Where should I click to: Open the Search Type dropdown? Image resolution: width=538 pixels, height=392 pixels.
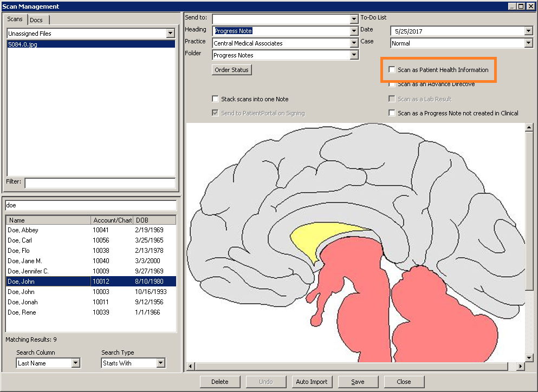(161, 363)
